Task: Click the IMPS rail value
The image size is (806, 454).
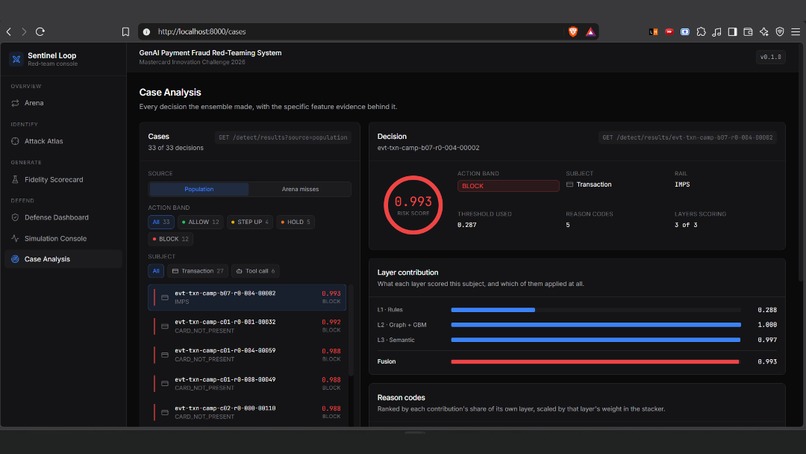Action: click(x=682, y=185)
